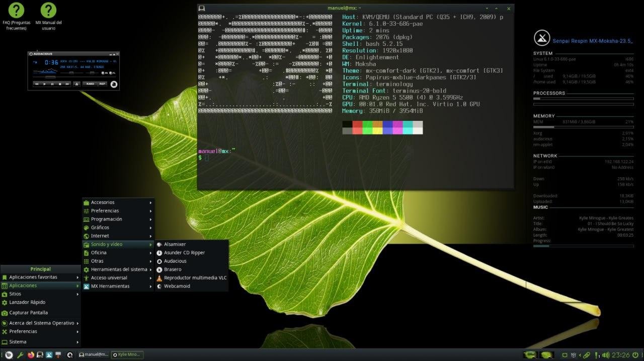Image resolution: width=644 pixels, height=361 pixels.
Task: Open Preferencias in the Principal menu
Action: (x=40, y=331)
